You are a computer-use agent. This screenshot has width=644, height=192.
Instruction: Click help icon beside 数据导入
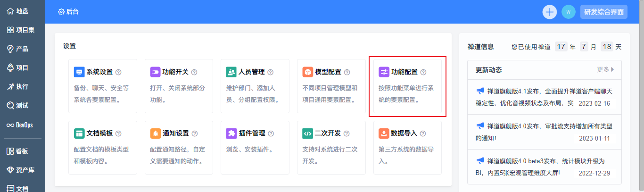423,134
